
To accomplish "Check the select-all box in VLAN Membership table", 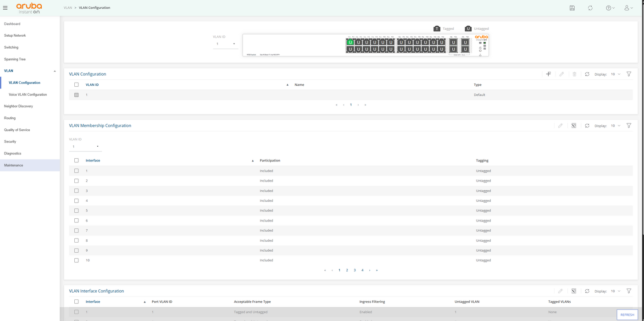I will pyautogui.click(x=76, y=160).
